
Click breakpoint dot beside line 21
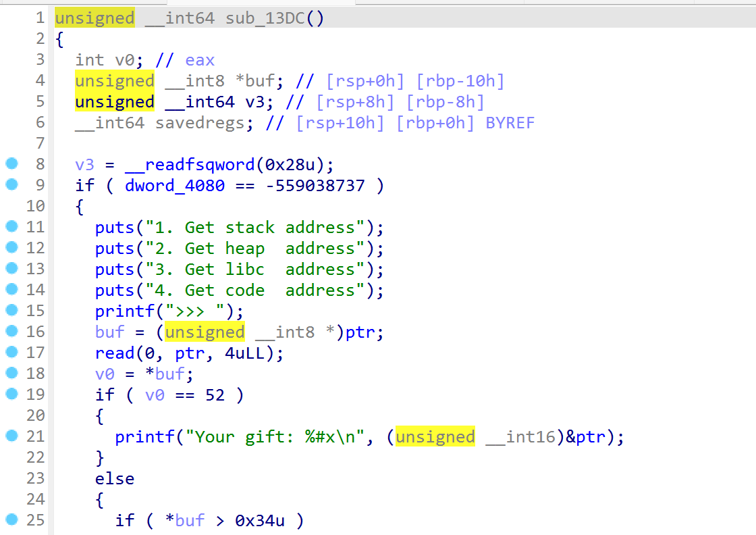tap(11, 436)
